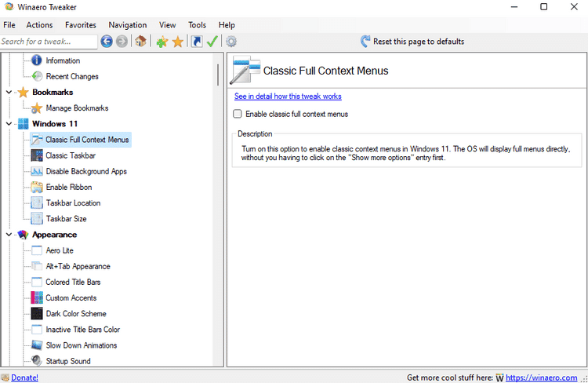Screen dimensions: 588x383
Task: Go to the Home page icon
Action: (x=140, y=41)
